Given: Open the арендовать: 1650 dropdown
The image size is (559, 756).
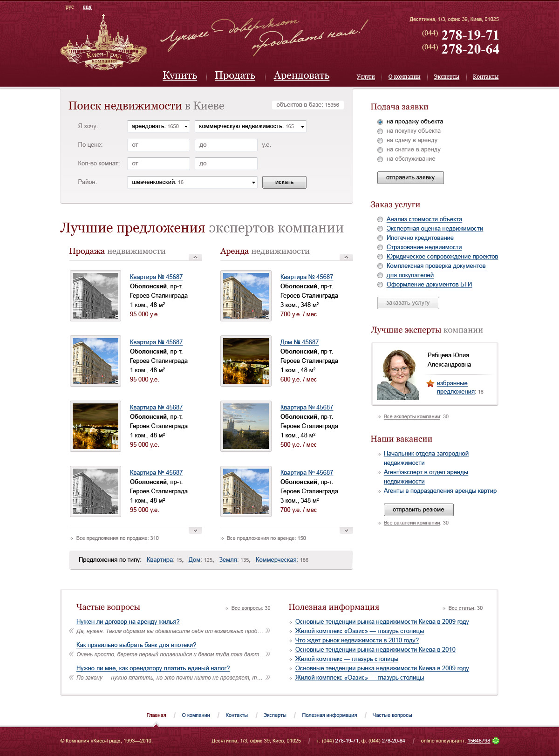Looking at the screenshot, I should [158, 126].
